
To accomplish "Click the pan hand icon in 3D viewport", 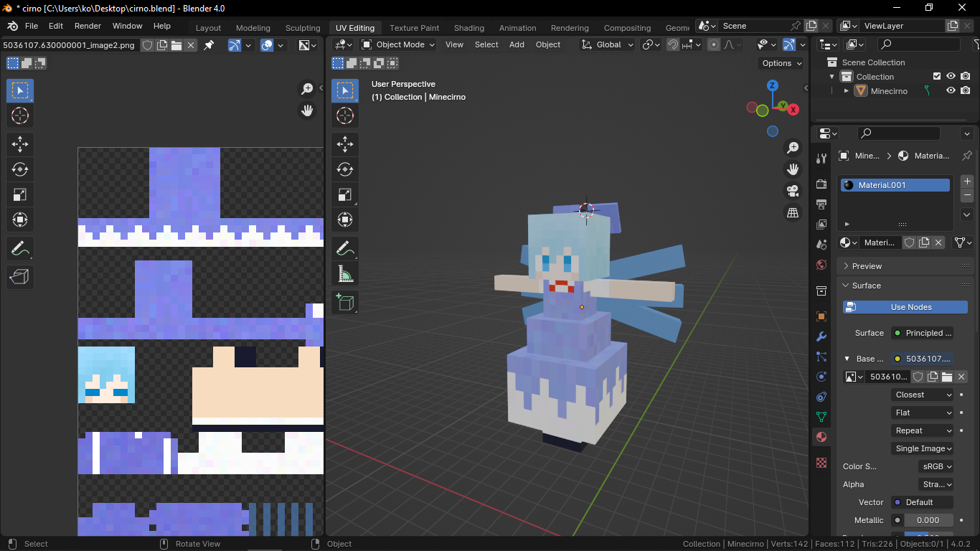I will click(793, 169).
